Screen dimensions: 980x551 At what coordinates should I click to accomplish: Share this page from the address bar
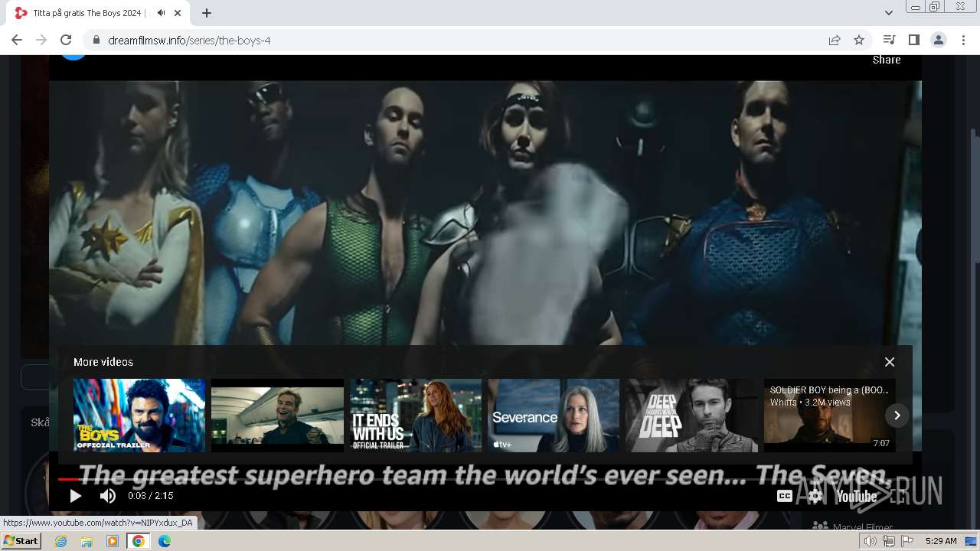point(835,40)
